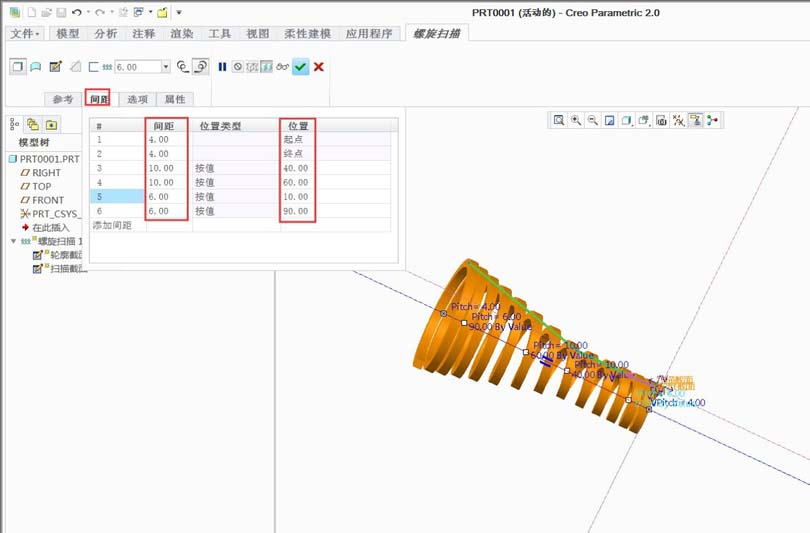Cancel the feature with red X

(x=319, y=67)
